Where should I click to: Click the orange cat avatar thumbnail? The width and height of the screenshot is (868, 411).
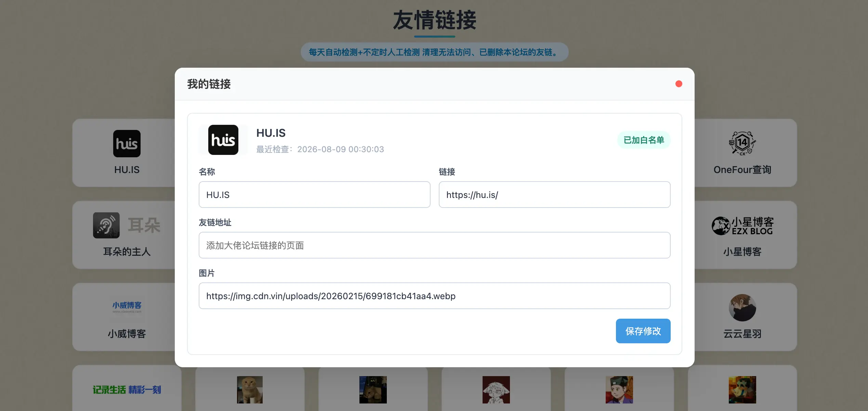coord(250,390)
